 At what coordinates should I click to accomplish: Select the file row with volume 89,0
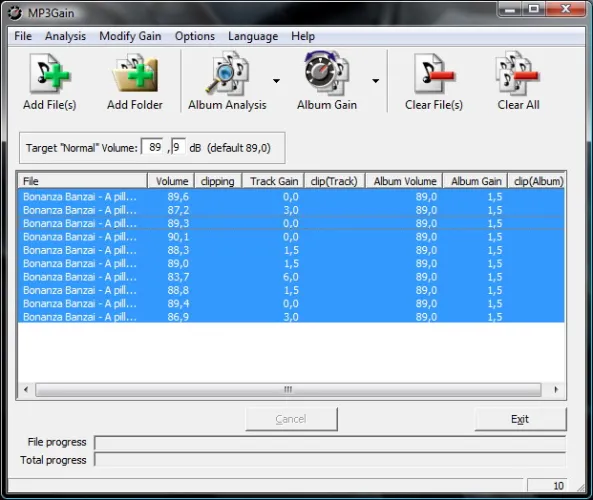coord(291,264)
